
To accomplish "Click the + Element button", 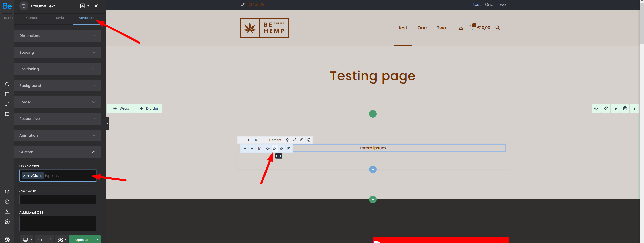I will pos(273,140).
